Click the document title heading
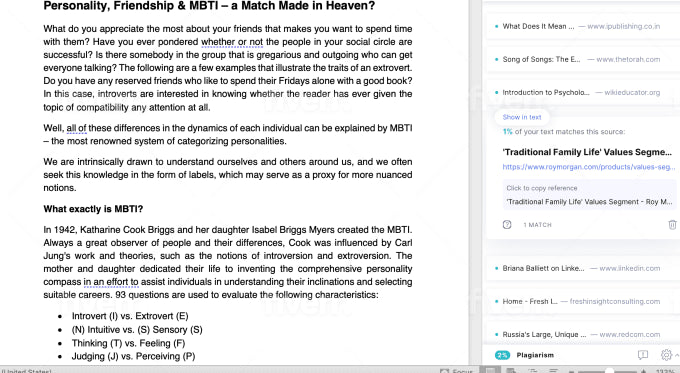Image resolution: width=680 pixels, height=373 pixels. click(x=209, y=6)
